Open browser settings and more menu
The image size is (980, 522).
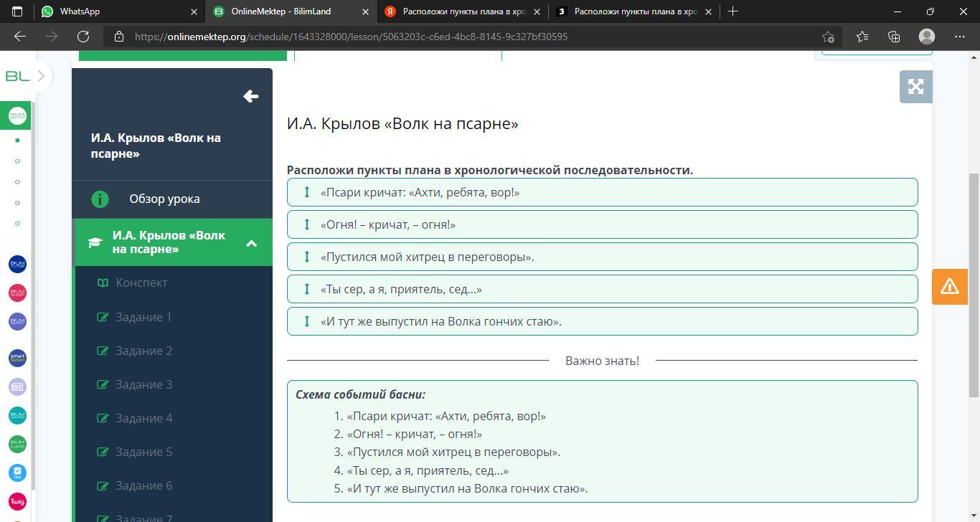click(x=959, y=37)
